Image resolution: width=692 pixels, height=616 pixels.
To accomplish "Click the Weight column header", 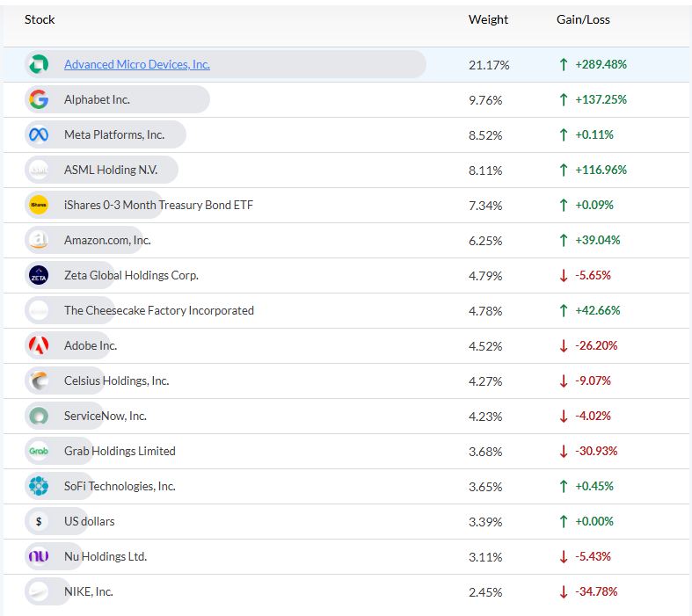I will coord(488,19).
